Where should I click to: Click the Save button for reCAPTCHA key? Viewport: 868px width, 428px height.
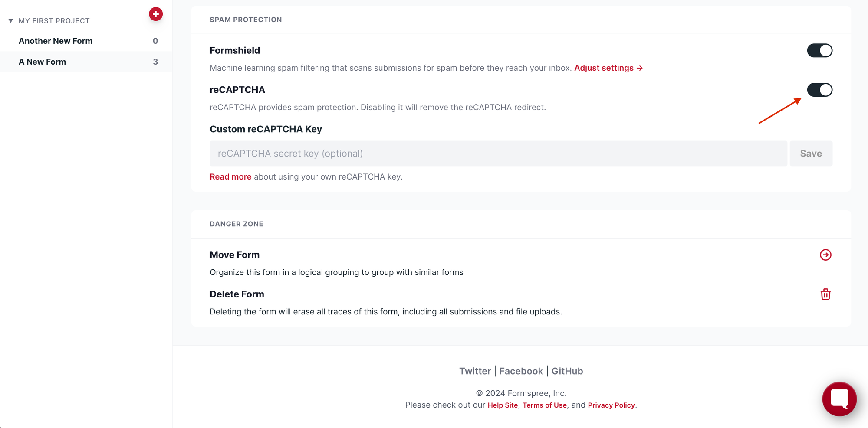(x=811, y=154)
